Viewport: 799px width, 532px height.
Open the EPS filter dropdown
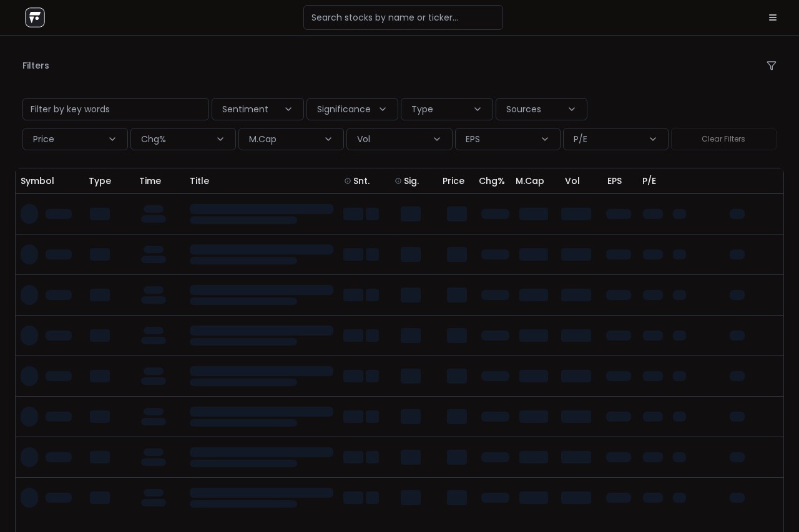tap(507, 139)
